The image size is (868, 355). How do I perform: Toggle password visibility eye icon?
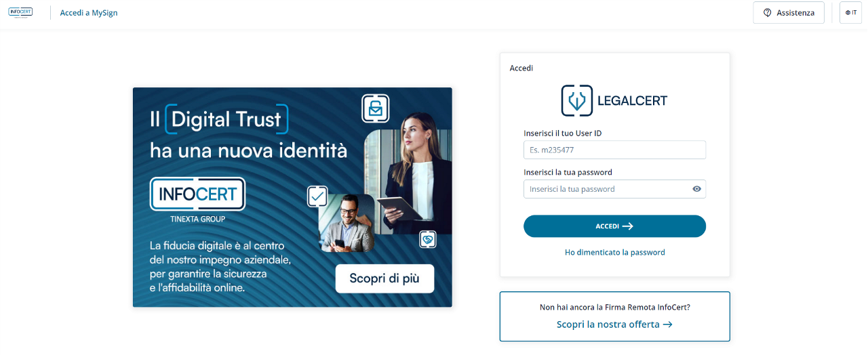coord(696,189)
